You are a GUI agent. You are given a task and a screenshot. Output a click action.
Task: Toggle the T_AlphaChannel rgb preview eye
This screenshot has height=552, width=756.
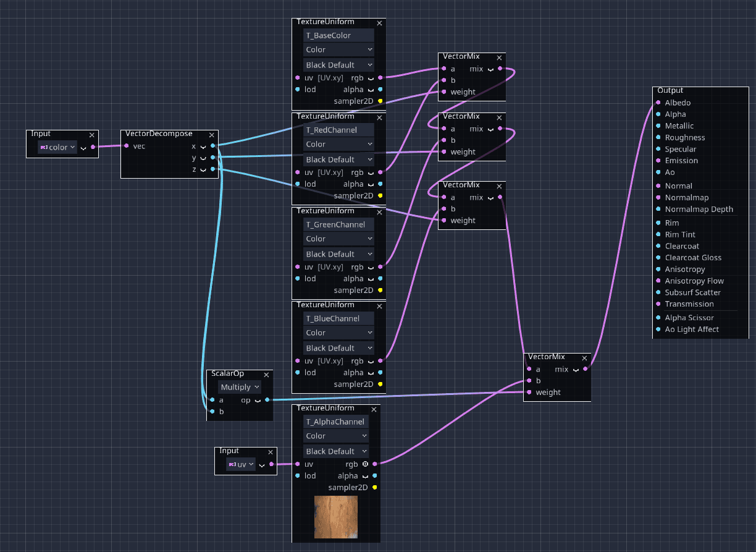click(365, 464)
